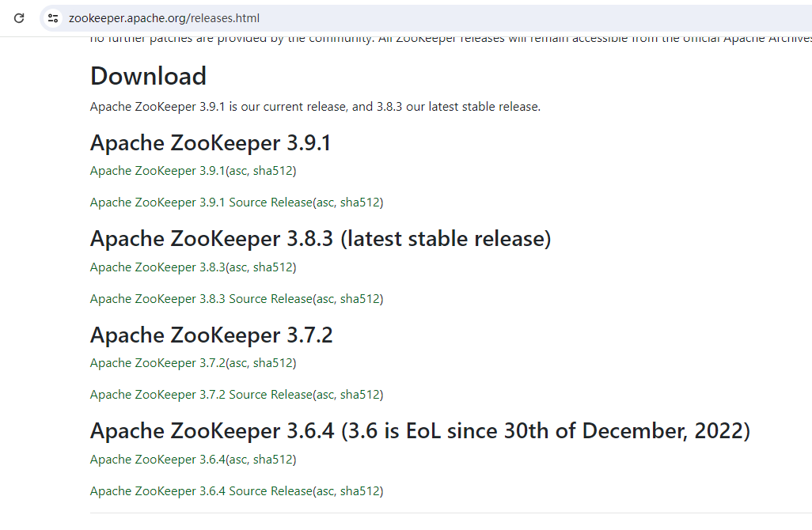Download the Apache ZooKeeper 3.9.1 Source Release
The image size is (812, 530).
point(201,203)
